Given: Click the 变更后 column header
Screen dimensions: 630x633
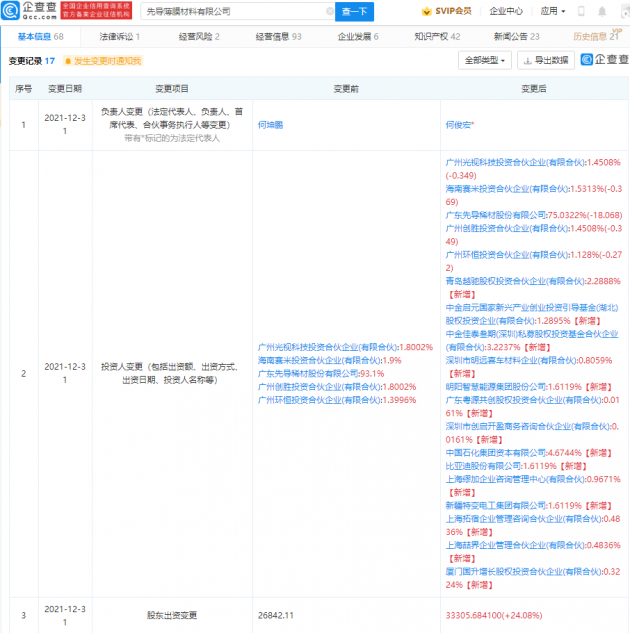Looking at the screenshot, I should pyautogui.click(x=534, y=89).
